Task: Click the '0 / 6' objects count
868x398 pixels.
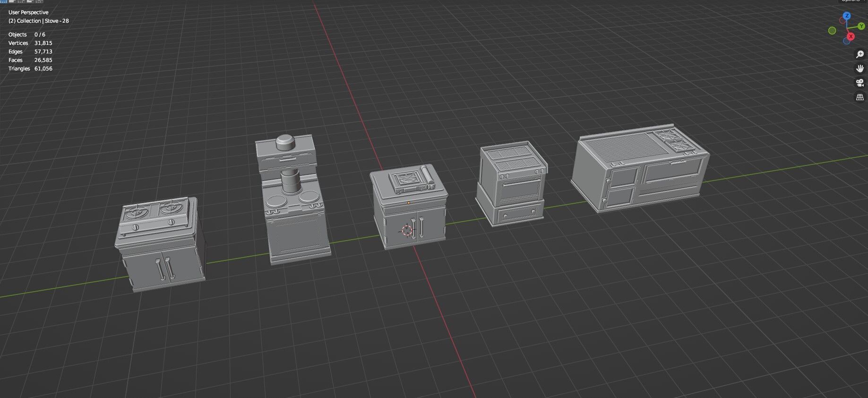Action: 40,35
